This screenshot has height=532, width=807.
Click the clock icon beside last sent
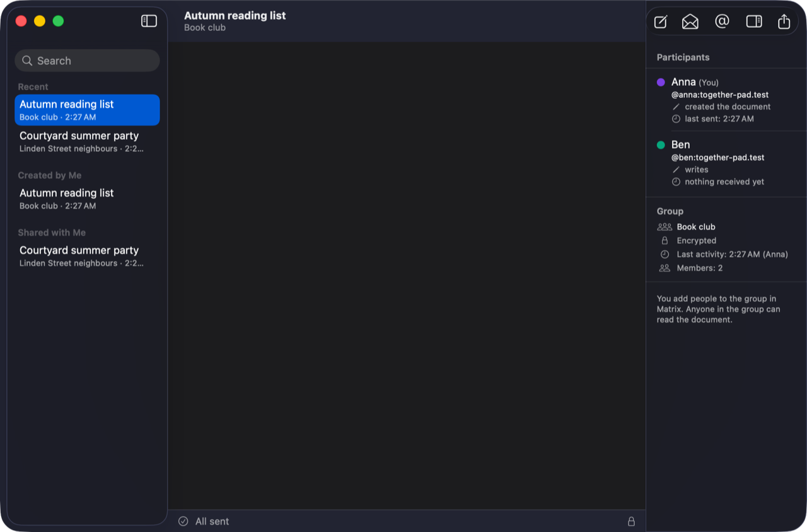[x=676, y=119]
